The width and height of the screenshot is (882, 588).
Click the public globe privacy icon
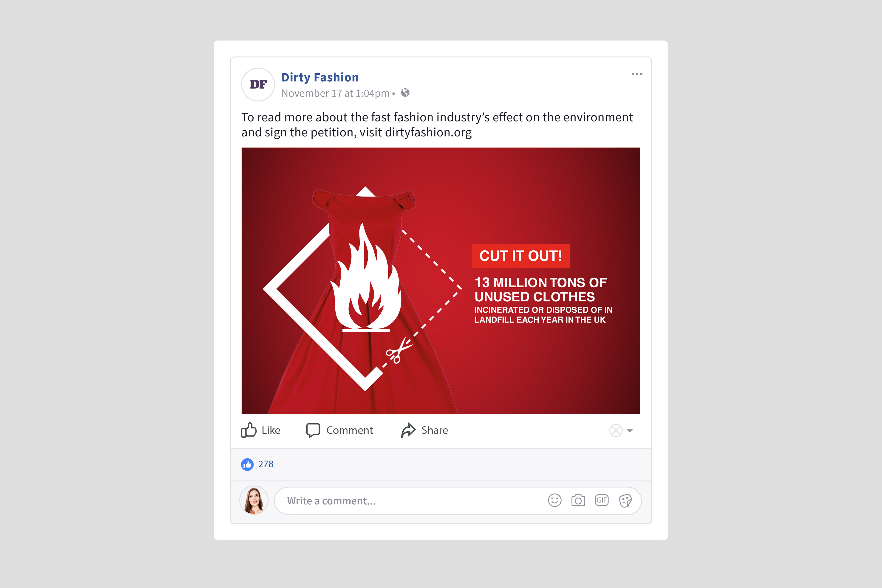click(405, 93)
